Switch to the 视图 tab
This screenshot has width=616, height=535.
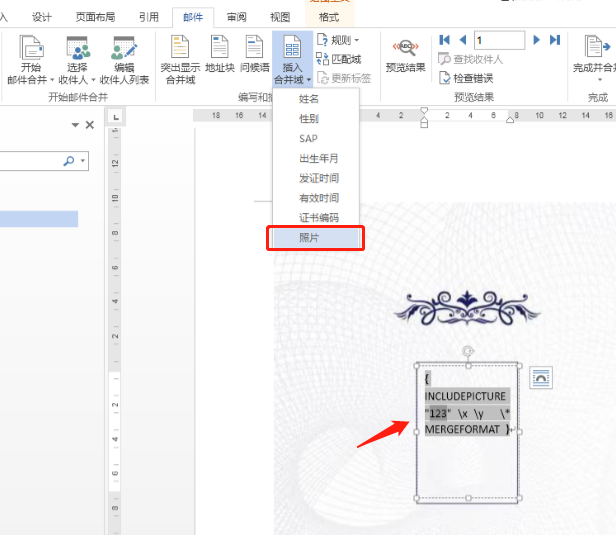[280, 17]
